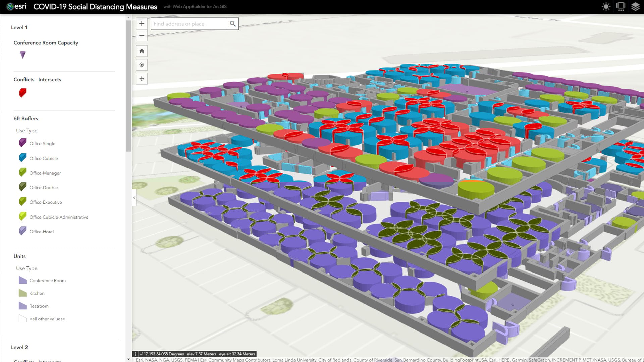Go to the default home view
The width and height of the screenshot is (644, 362).
pyautogui.click(x=142, y=51)
